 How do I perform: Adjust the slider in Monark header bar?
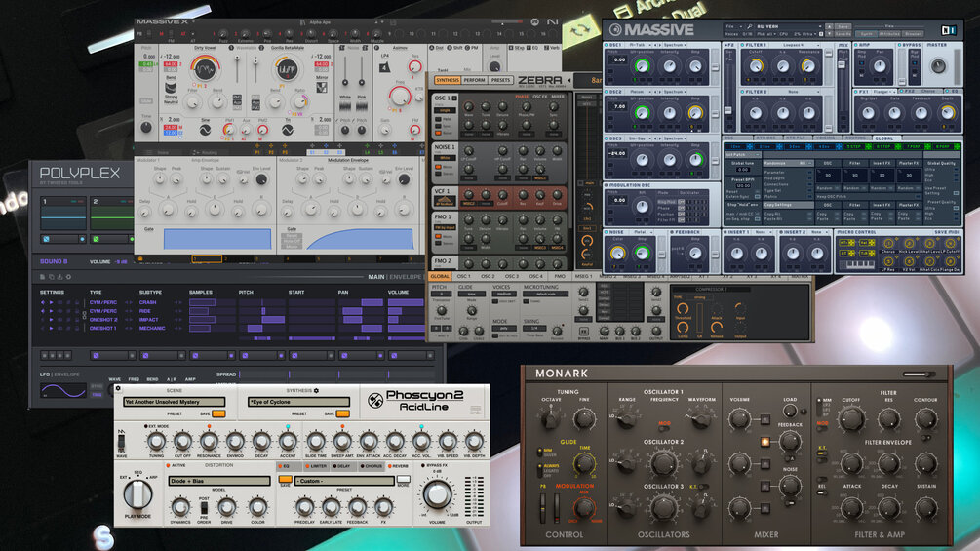point(919,374)
